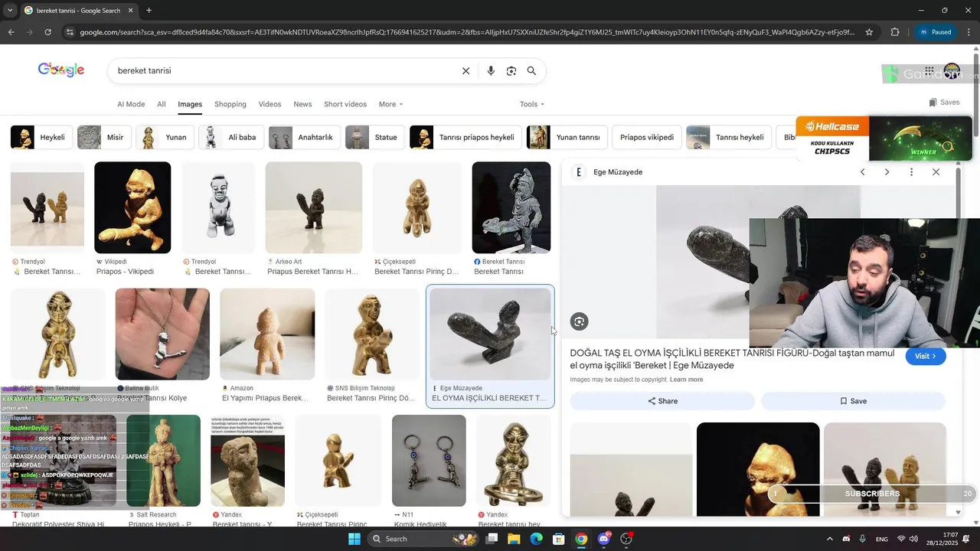
Task: Select the Yunan tanrısı chip
Action: (567, 138)
